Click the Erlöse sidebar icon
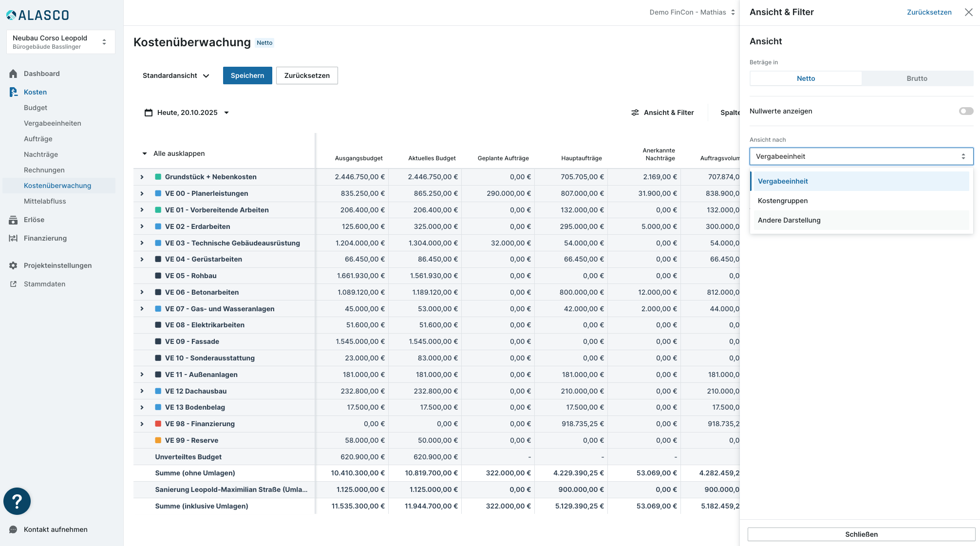Image resolution: width=980 pixels, height=546 pixels. 13,220
